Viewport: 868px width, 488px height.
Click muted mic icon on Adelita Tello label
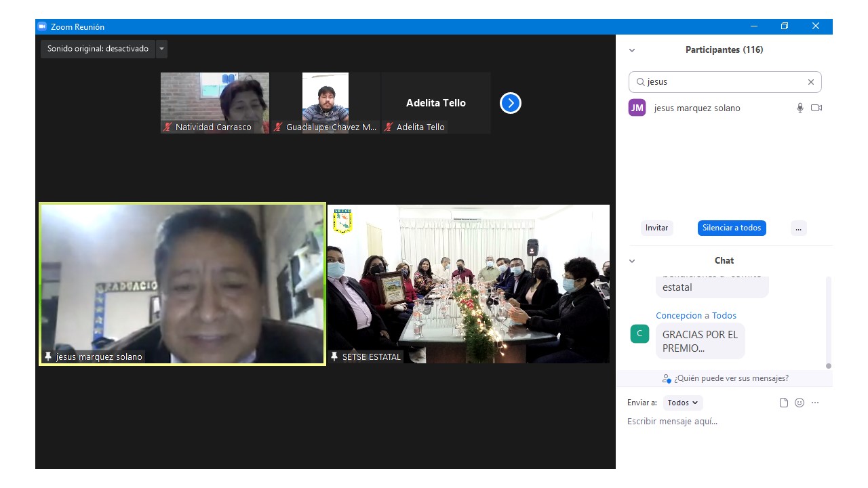[x=389, y=127]
